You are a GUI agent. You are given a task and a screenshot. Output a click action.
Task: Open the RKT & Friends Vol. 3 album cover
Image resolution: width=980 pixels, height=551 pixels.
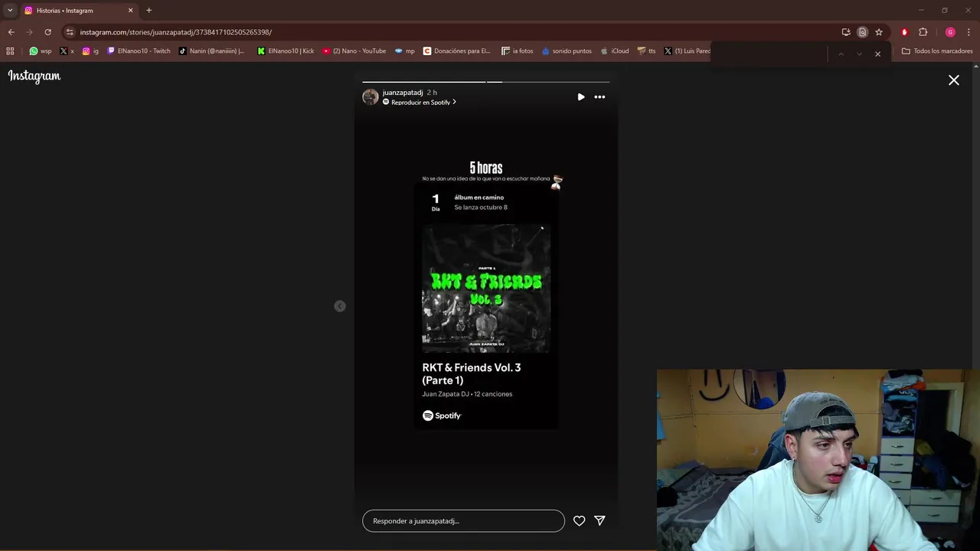click(486, 289)
